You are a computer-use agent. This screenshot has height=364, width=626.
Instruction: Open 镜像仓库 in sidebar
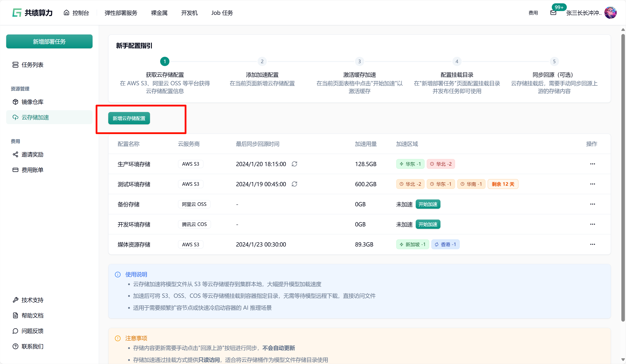click(32, 102)
